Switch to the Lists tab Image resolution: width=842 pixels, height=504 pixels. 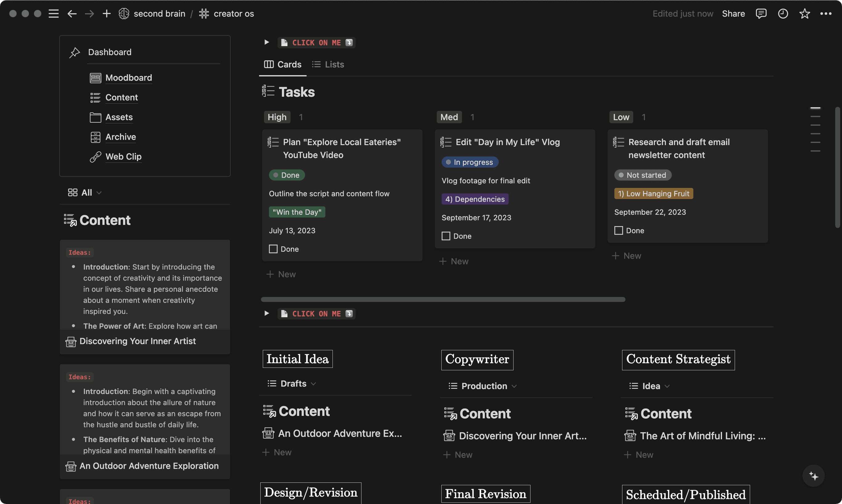pyautogui.click(x=328, y=64)
